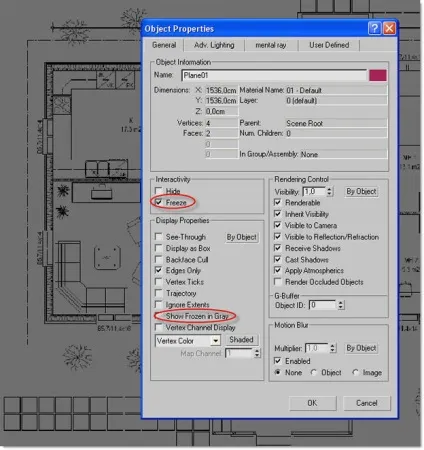The width and height of the screenshot is (424, 450).
Task: Click the Name field containing Plane01
Action: (x=274, y=75)
